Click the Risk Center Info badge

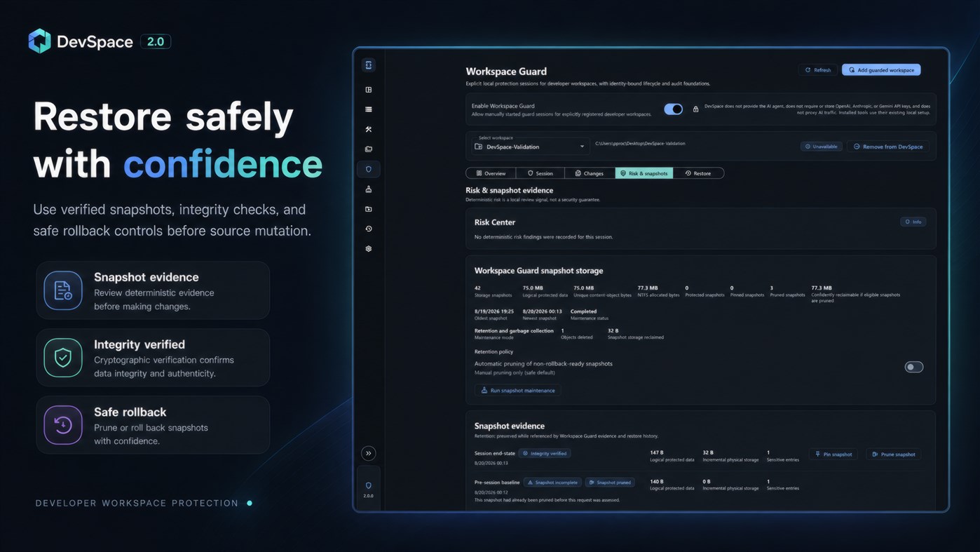(913, 222)
